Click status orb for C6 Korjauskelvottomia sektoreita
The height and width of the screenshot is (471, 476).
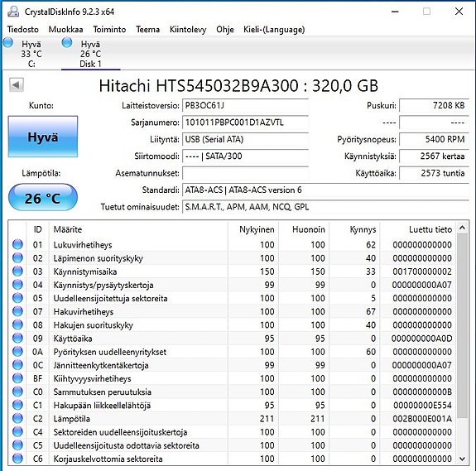[x=17, y=459]
